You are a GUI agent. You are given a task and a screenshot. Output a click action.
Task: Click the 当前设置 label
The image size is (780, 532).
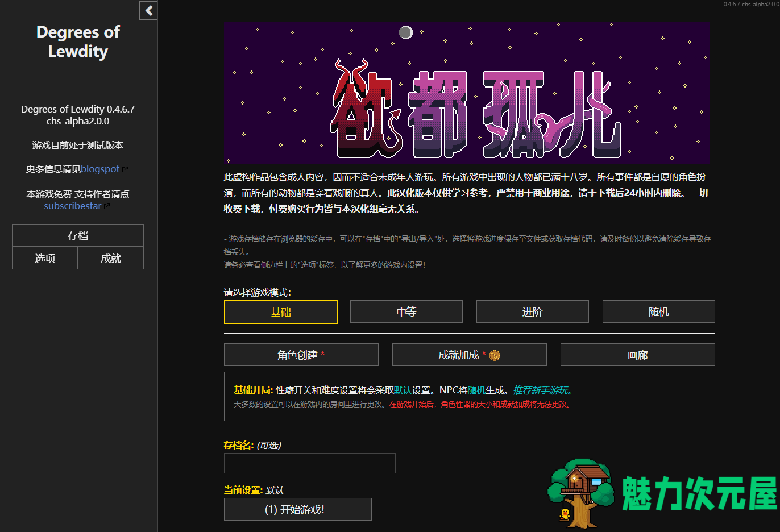point(243,490)
